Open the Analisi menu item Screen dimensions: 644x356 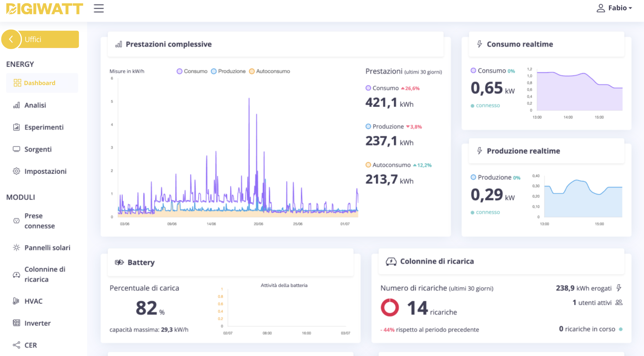[35, 105]
